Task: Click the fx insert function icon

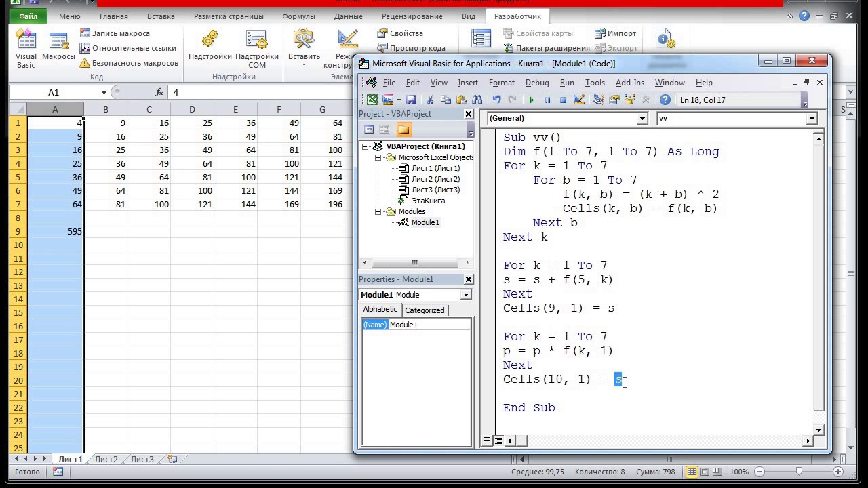Action: [159, 92]
